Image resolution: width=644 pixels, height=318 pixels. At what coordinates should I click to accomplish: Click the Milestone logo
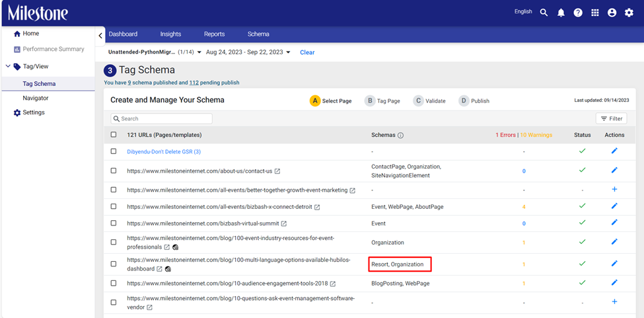tap(38, 13)
